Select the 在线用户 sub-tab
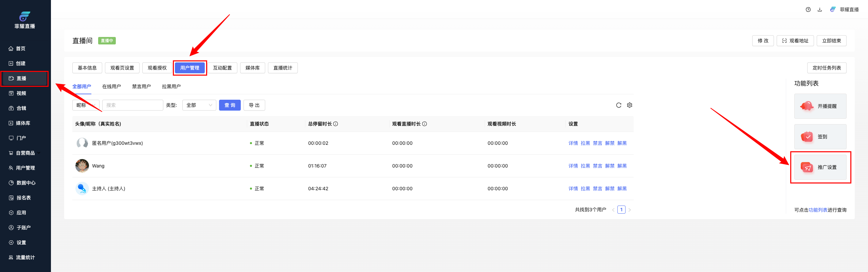The width and height of the screenshot is (868, 272). 111,86
